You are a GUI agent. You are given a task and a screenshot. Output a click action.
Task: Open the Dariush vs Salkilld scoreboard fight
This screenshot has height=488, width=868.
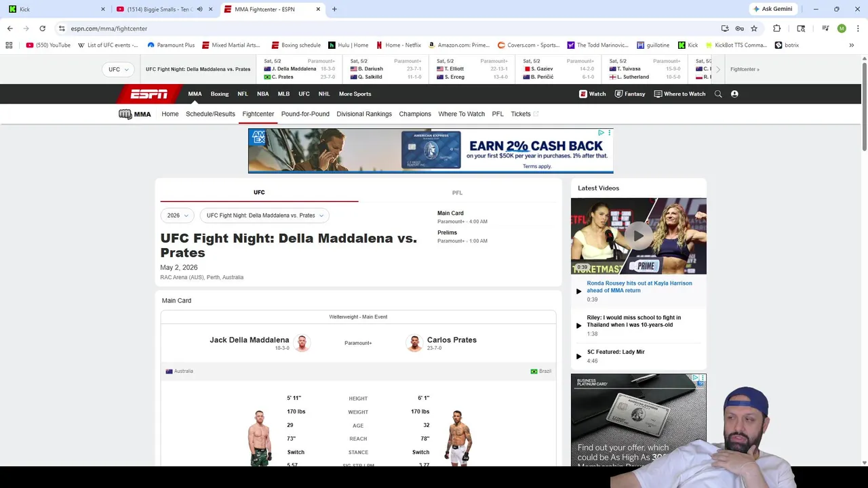click(x=385, y=69)
